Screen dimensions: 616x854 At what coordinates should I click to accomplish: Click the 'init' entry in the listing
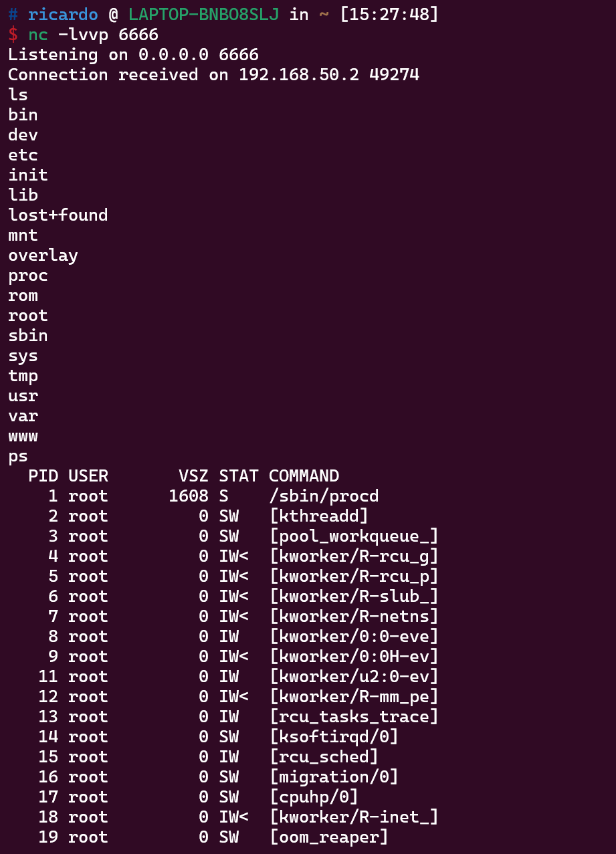click(x=27, y=175)
